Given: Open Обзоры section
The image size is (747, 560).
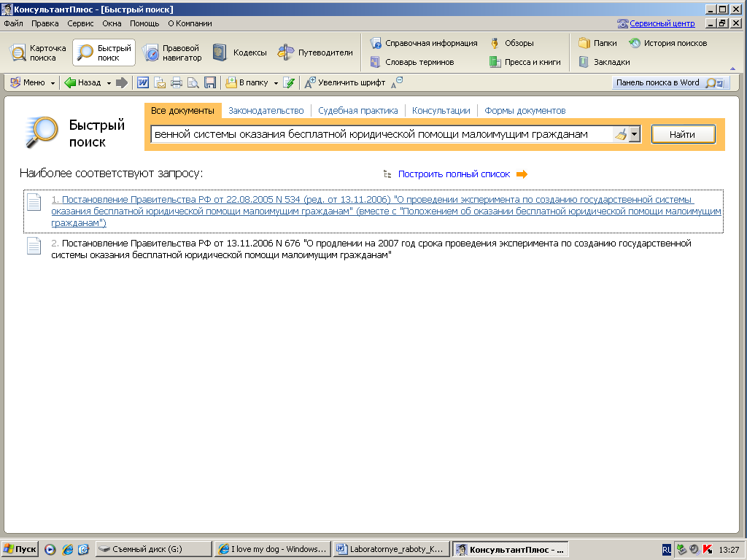Looking at the screenshot, I should tap(512, 43).
